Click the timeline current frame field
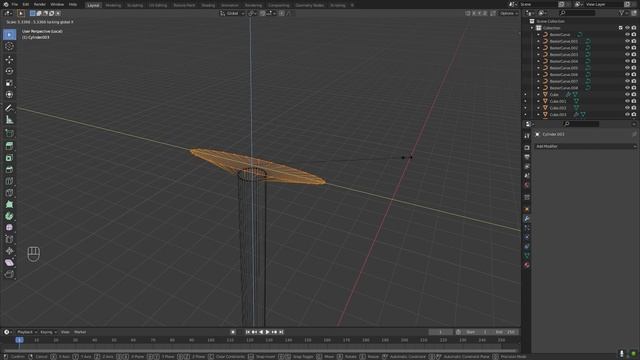640x360 pixels. 440,332
